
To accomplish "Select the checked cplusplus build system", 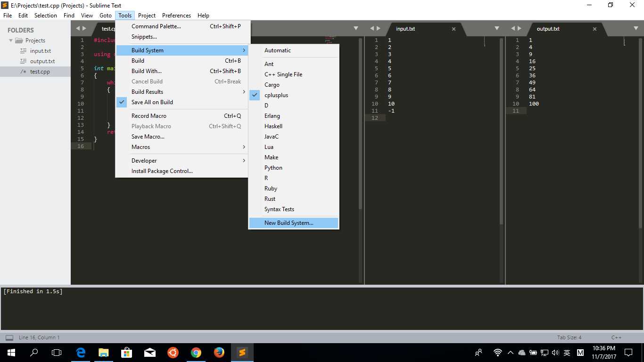I will 294,95.
